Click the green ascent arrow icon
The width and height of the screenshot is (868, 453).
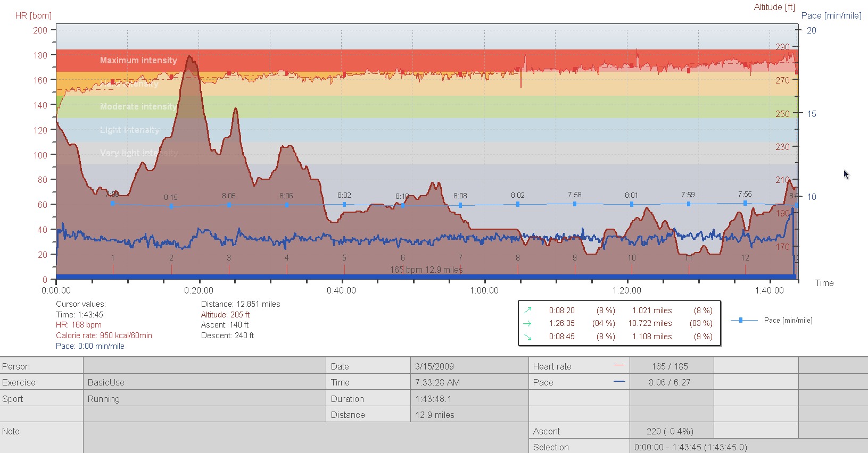[x=527, y=310]
